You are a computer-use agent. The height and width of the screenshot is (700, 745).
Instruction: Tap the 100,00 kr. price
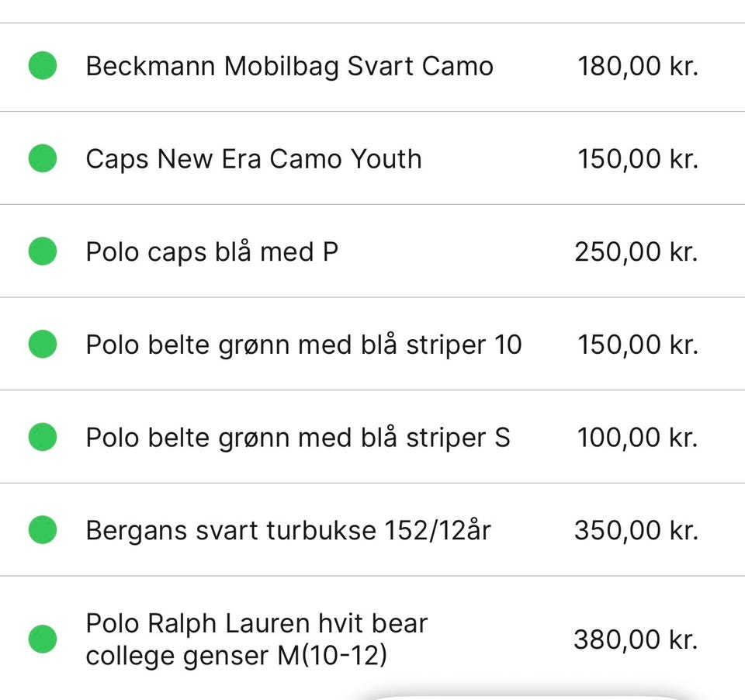click(x=638, y=438)
